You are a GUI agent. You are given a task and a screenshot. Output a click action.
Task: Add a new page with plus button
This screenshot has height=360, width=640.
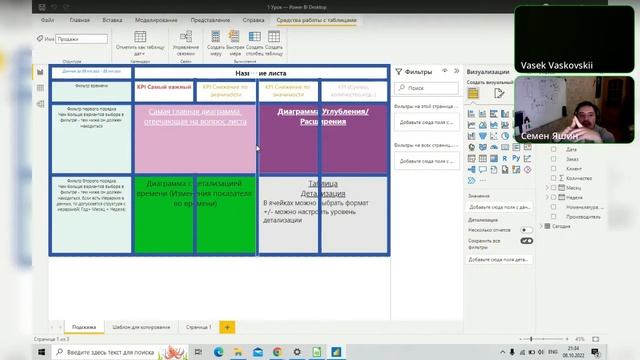click(227, 327)
